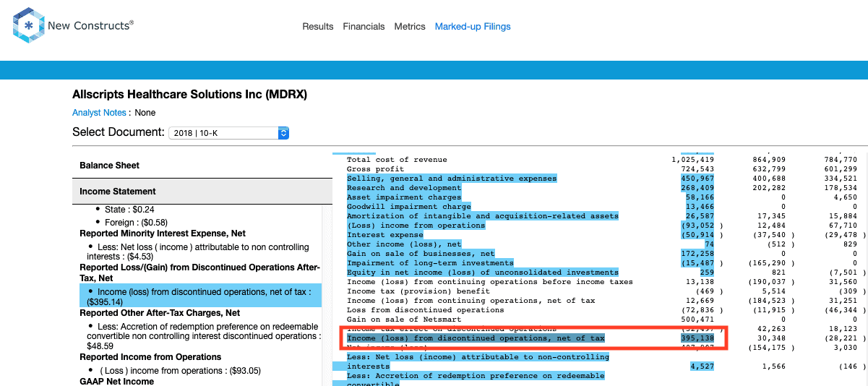Click Asset impairment charges row label
Screen dimensions: 868x386
click(x=404, y=197)
